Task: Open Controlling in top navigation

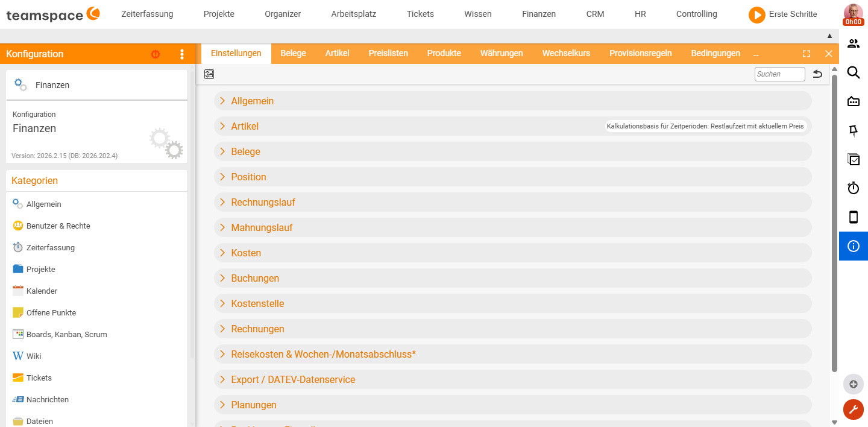Action: (696, 14)
